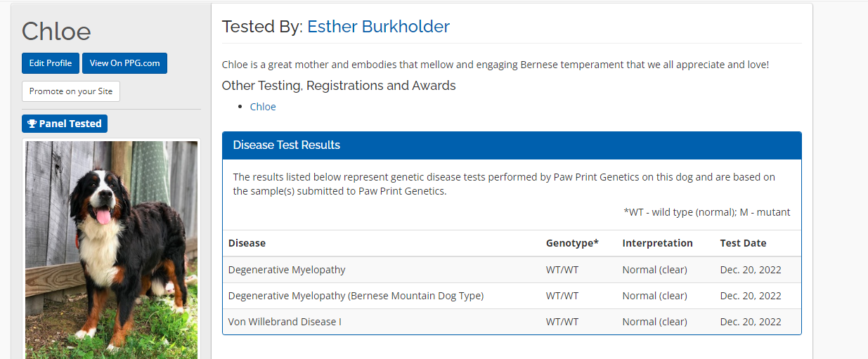The width and height of the screenshot is (868, 359).
Task: Click Normal (clear) for Von Willebrand Disease I
Action: tap(654, 322)
